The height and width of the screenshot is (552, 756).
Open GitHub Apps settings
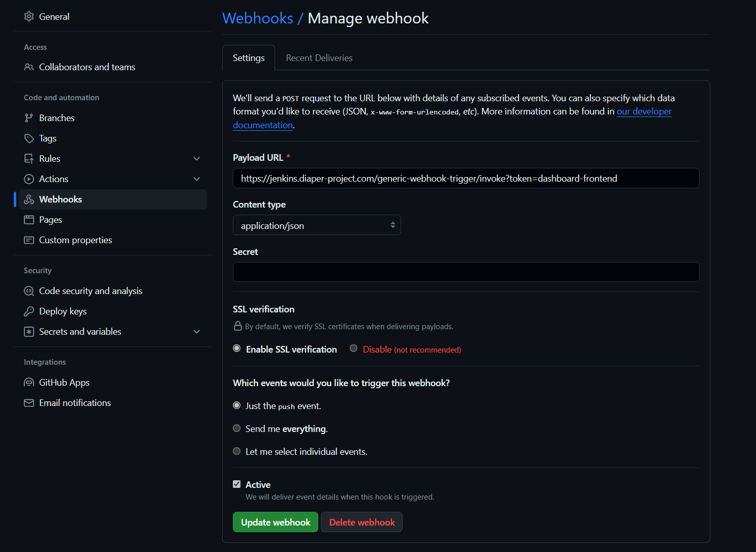pyautogui.click(x=113, y=383)
